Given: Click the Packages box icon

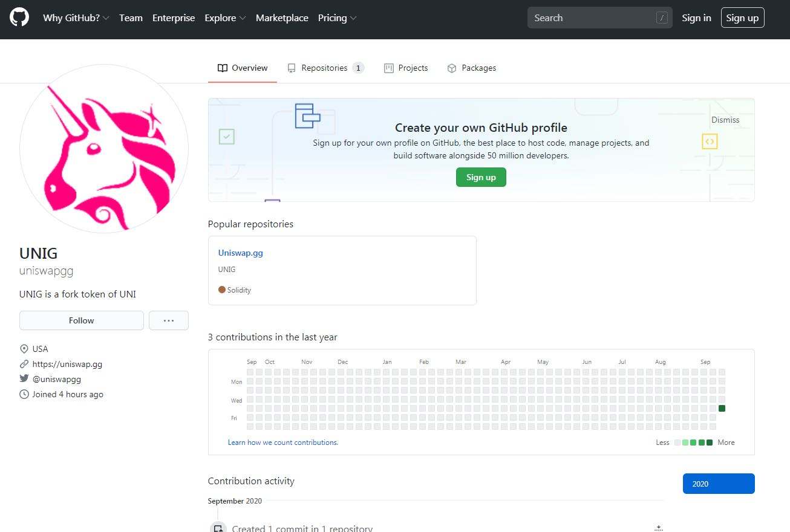Looking at the screenshot, I should click(x=452, y=68).
